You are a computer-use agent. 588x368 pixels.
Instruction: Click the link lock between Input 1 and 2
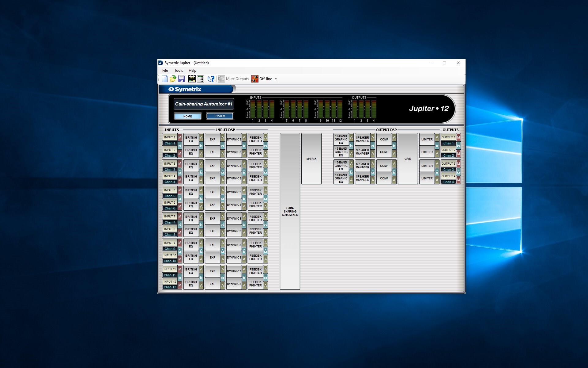pos(180,145)
